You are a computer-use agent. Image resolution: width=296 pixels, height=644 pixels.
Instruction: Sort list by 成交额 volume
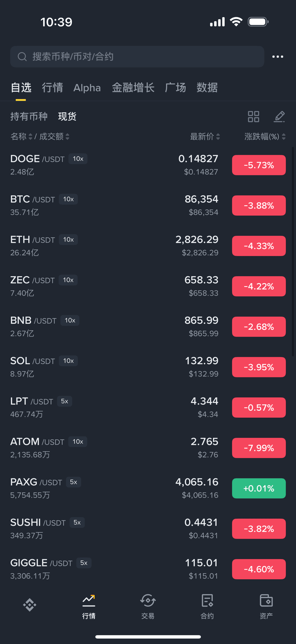54,136
